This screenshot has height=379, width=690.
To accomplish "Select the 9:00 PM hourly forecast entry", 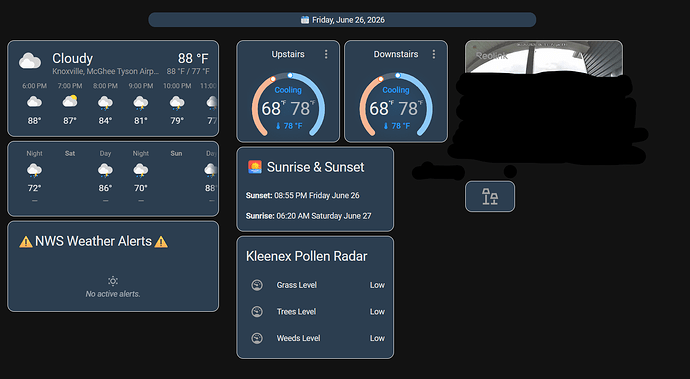I will click(141, 103).
